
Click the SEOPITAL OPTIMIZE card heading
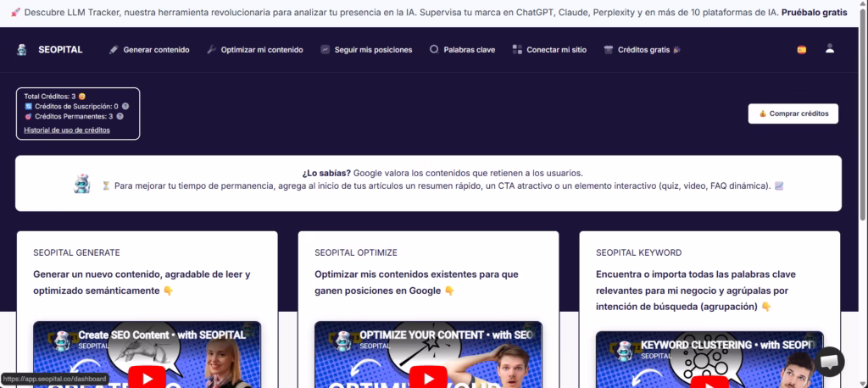(x=356, y=253)
